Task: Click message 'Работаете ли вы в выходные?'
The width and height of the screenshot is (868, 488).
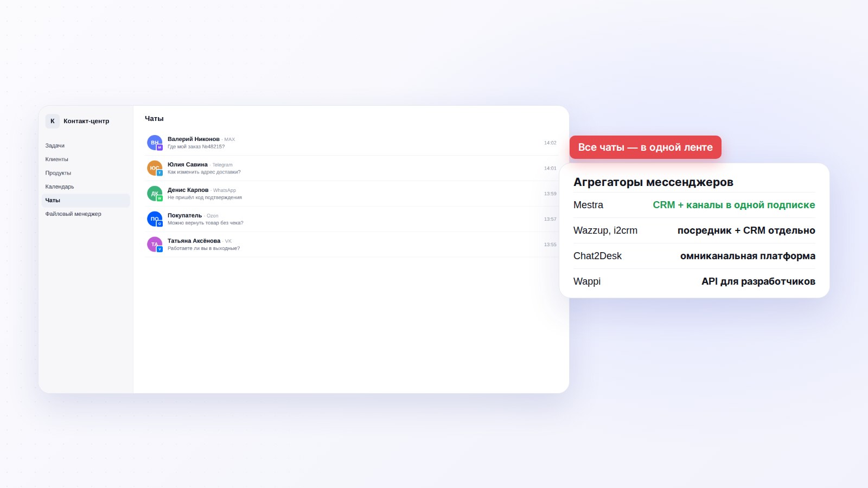Action: tap(203, 248)
